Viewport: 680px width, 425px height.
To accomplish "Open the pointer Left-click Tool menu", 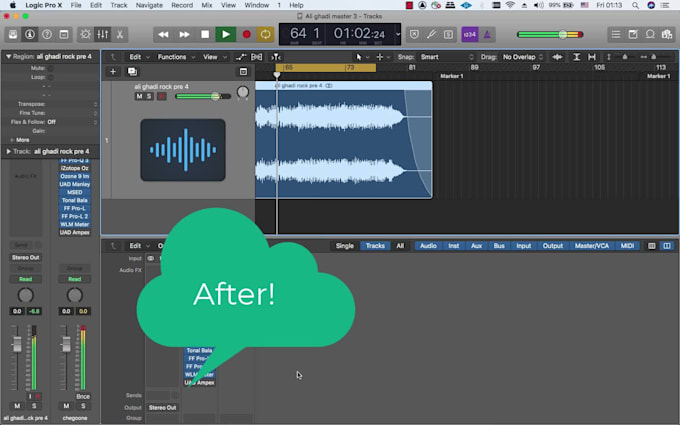I will pyautogui.click(x=362, y=57).
